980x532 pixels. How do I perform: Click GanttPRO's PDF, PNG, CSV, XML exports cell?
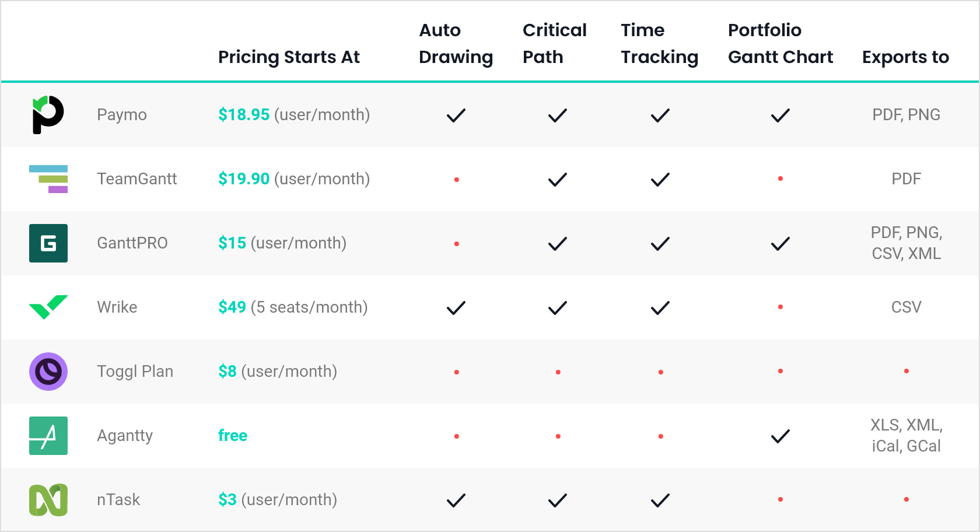(907, 243)
